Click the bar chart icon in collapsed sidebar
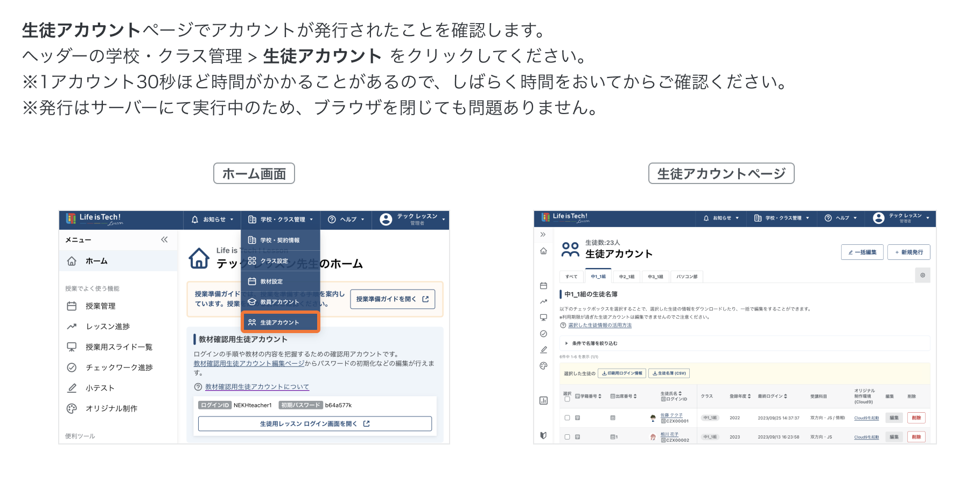This screenshot has width=980, height=480. click(x=543, y=400)
